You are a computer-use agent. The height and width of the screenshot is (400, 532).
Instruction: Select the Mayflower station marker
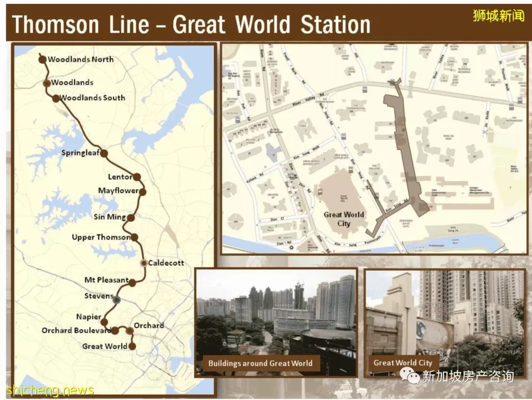point(142,192)
